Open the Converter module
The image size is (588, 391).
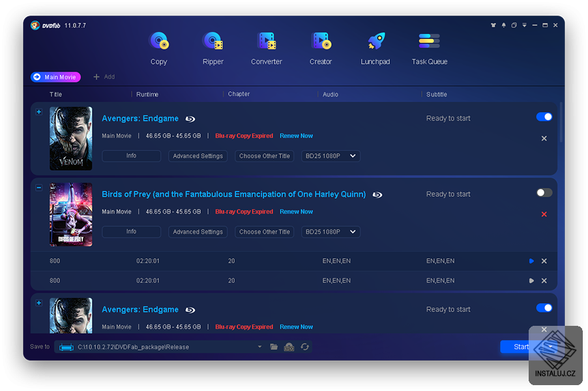click(267, 48)
